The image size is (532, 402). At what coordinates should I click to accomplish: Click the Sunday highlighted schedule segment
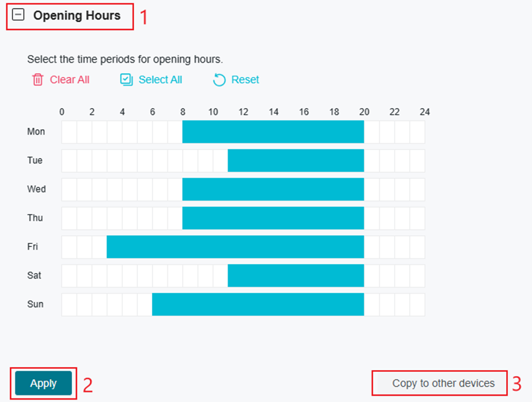258,304
